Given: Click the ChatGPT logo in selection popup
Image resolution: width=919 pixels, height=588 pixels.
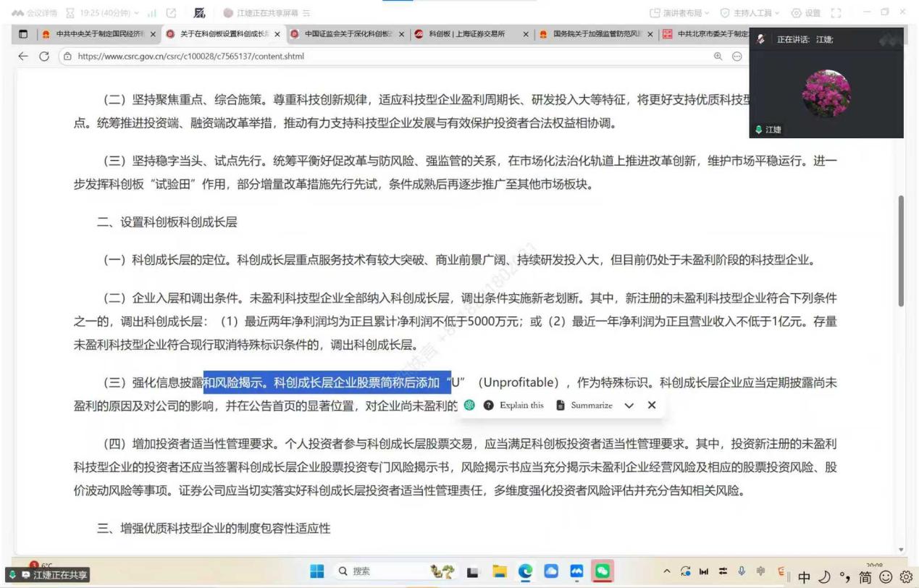Looking at the screenshot, I should click(469, 405).
